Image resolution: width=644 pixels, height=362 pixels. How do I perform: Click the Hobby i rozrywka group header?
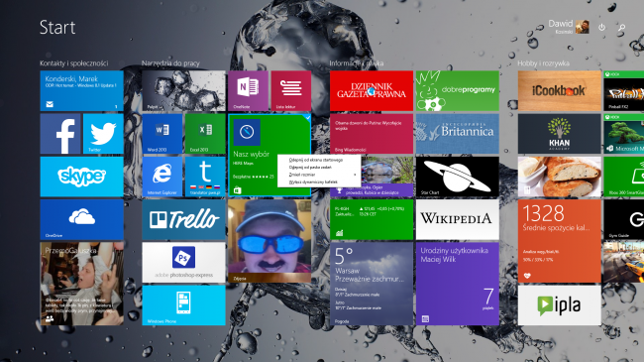pos(543,63)
